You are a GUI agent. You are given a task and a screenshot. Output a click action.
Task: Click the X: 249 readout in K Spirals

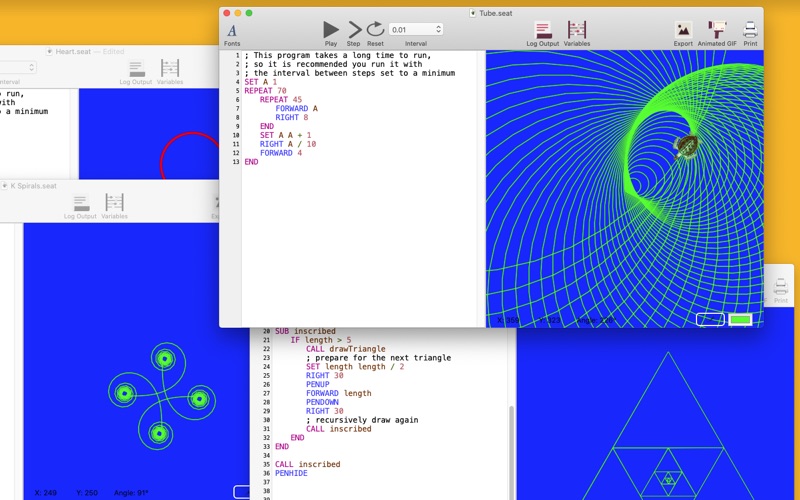(x=45, y=493)
